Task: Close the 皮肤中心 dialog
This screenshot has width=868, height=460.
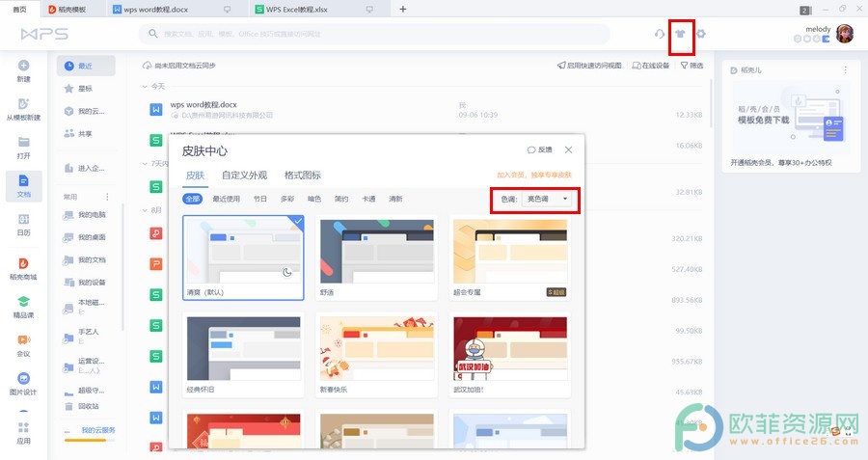Action: coord(568,150)
